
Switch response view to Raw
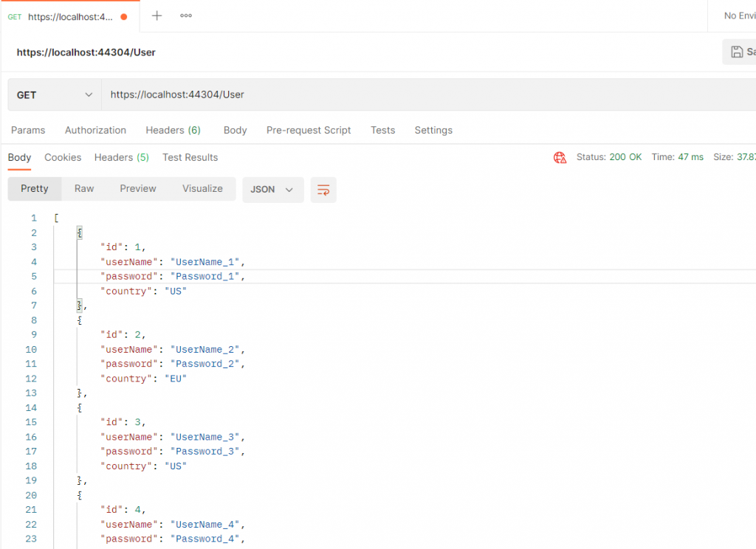click(x=84, y=189)
